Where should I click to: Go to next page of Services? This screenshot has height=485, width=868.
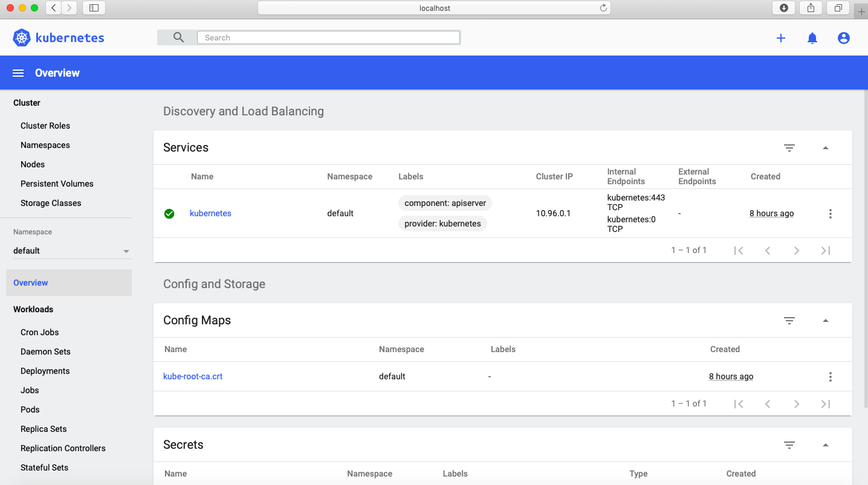797,251
